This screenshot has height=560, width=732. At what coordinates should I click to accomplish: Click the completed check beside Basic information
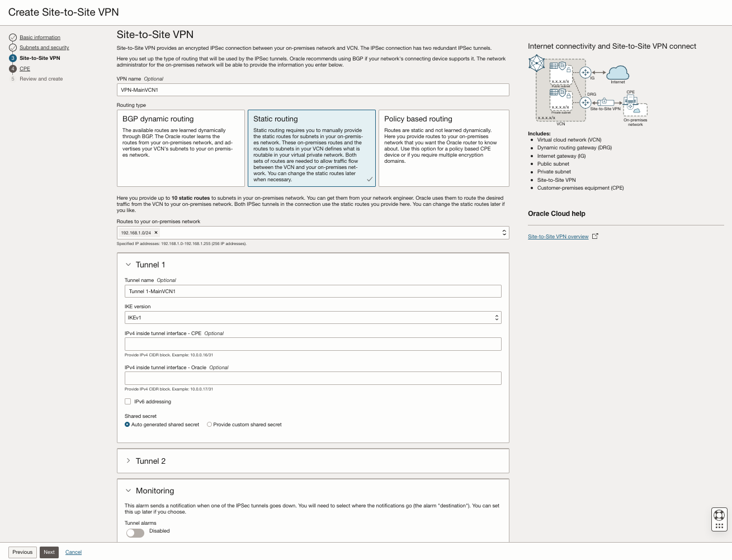point(13,37)
